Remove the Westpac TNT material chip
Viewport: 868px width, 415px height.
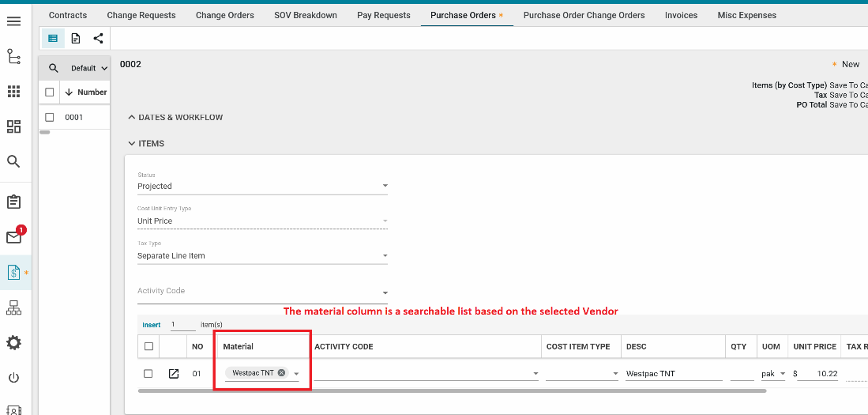[281, 373]
